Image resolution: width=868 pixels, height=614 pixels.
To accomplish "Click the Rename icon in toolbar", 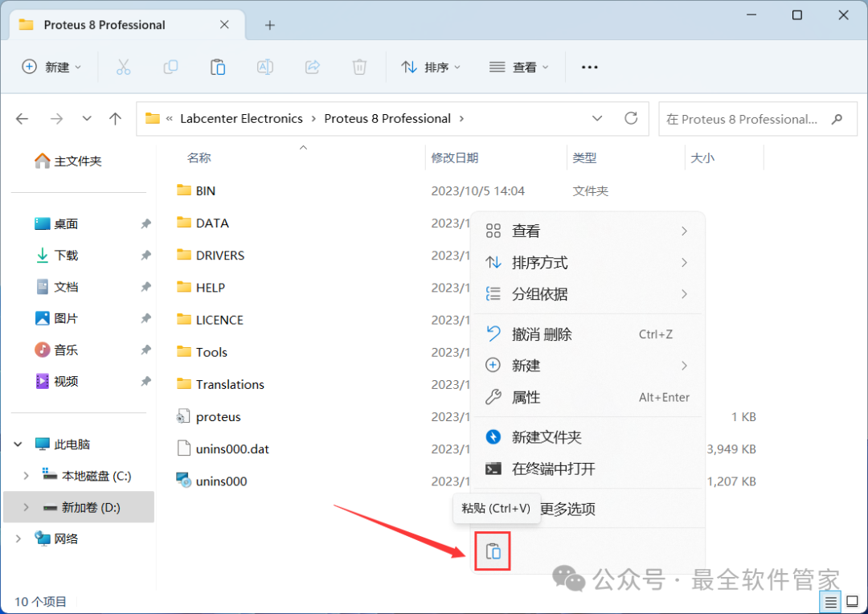I will pyautogui.click(x=265, y=67).
